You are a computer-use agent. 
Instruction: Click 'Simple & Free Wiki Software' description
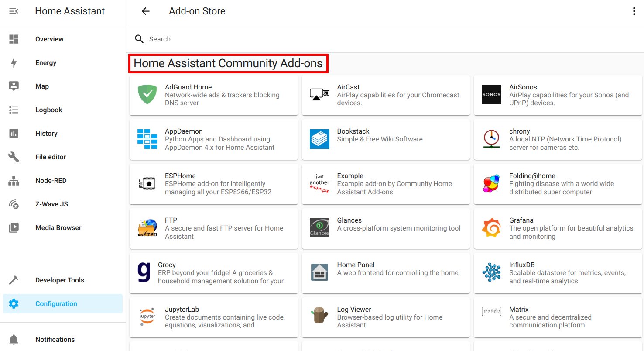click(380, 139)
